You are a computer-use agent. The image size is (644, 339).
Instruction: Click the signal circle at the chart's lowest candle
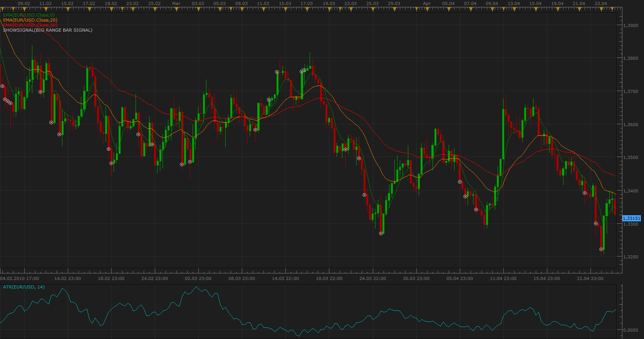(x=601, y=250)
